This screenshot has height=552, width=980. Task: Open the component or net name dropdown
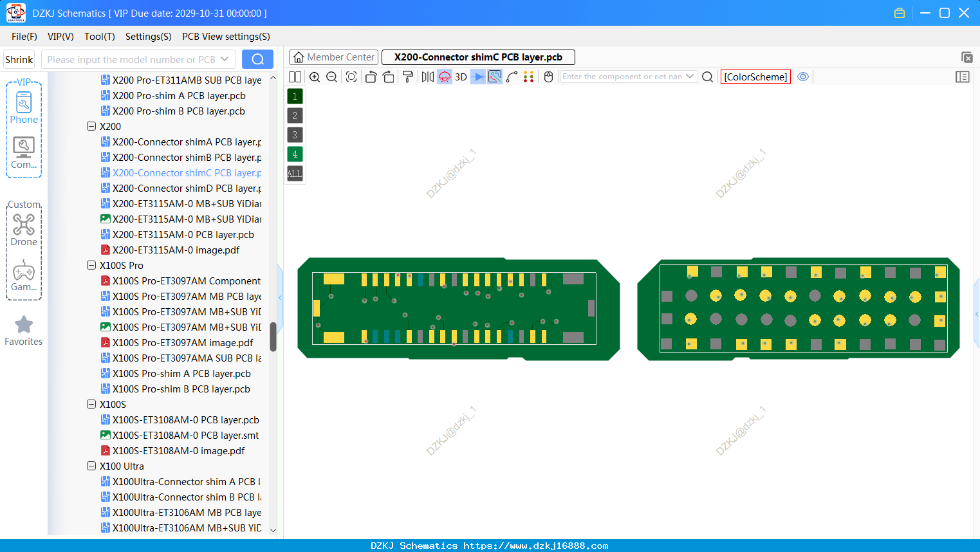[690, 77]
